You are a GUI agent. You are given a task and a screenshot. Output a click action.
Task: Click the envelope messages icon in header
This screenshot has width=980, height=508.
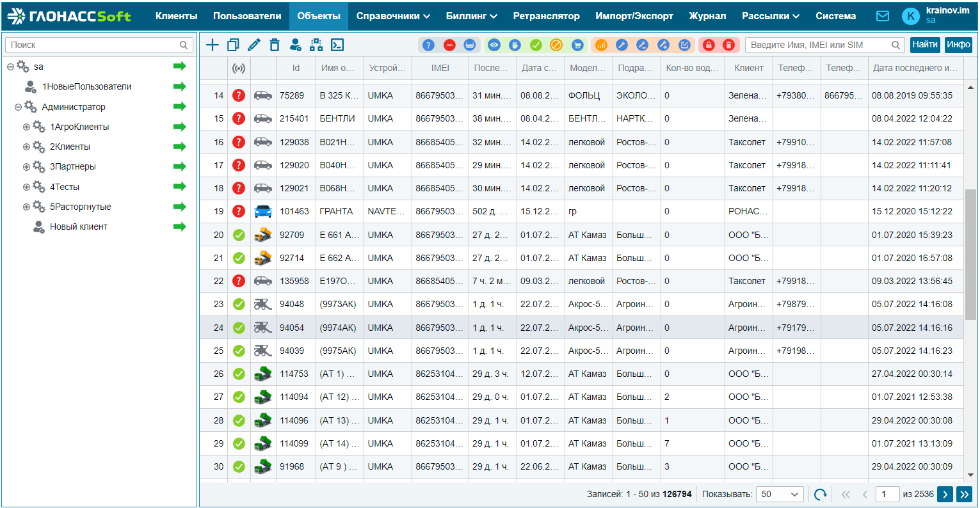[883, 16]
